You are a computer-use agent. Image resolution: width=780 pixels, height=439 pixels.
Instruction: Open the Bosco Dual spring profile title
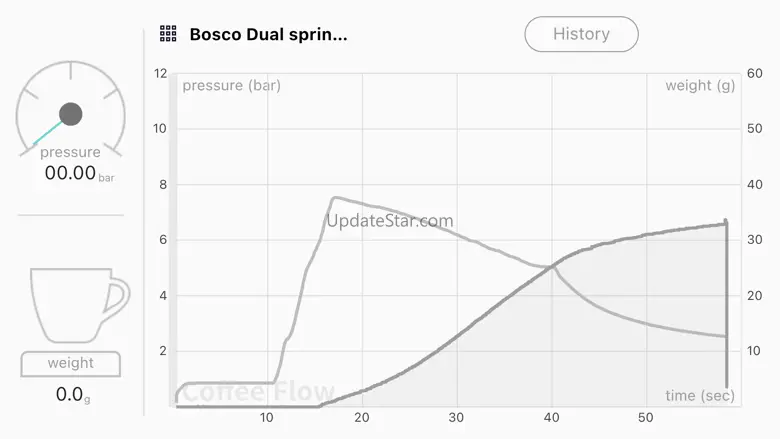(269, 34)
